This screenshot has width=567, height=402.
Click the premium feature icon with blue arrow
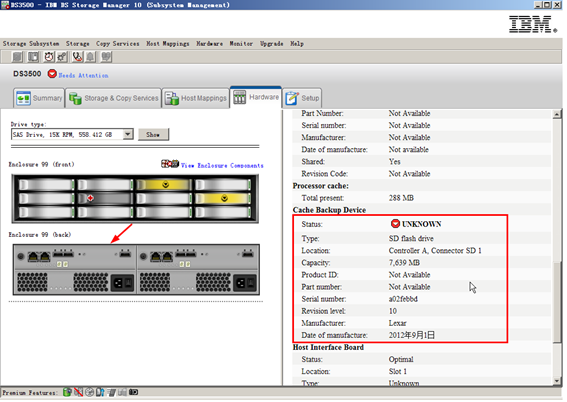[x=100, y=392]
